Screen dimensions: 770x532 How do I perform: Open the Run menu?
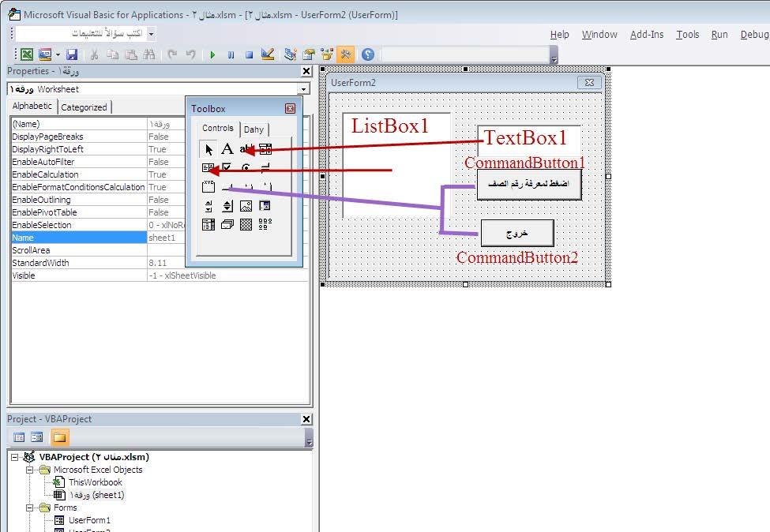click(719, 35)
